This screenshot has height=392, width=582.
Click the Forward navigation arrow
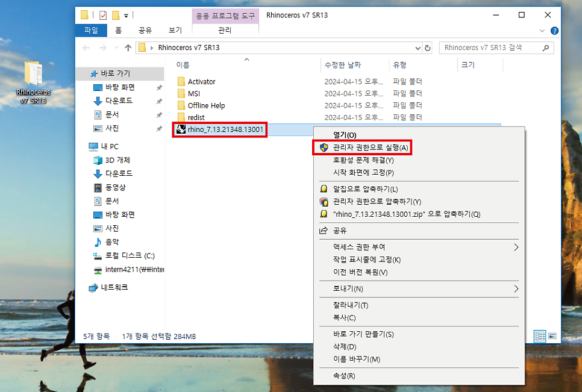pos(103,48)
